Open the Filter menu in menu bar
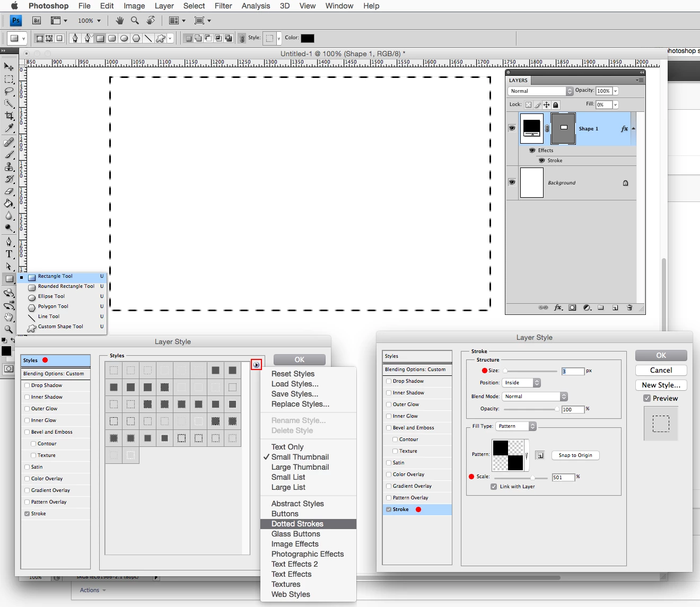700x607 pixels. click(x=223, y=6)
